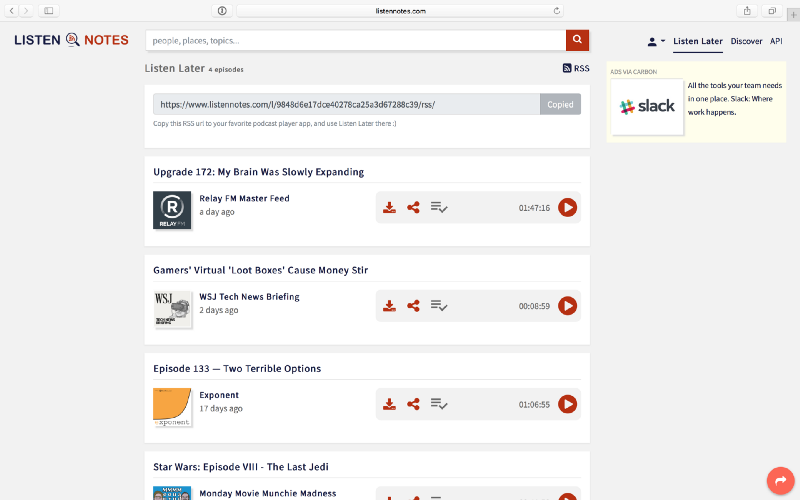800x500 pixels.
Task: Switch to the Listen Later tab
Action: pyautogui.click(x=697, y=41)
